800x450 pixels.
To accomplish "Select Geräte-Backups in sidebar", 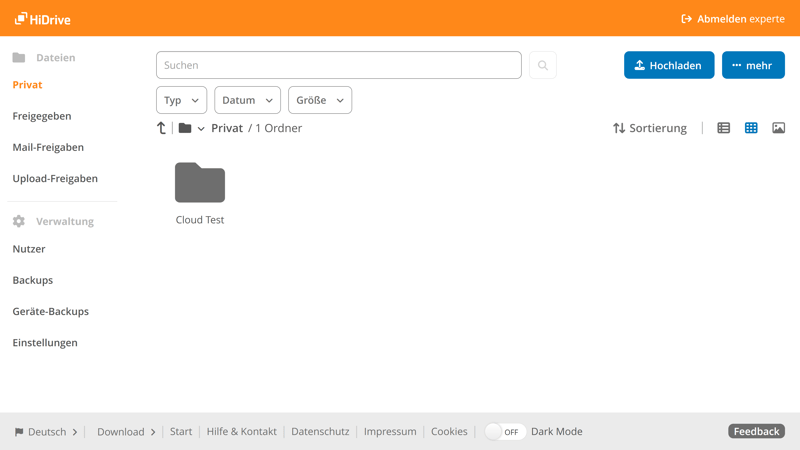I will coord(50,311).
